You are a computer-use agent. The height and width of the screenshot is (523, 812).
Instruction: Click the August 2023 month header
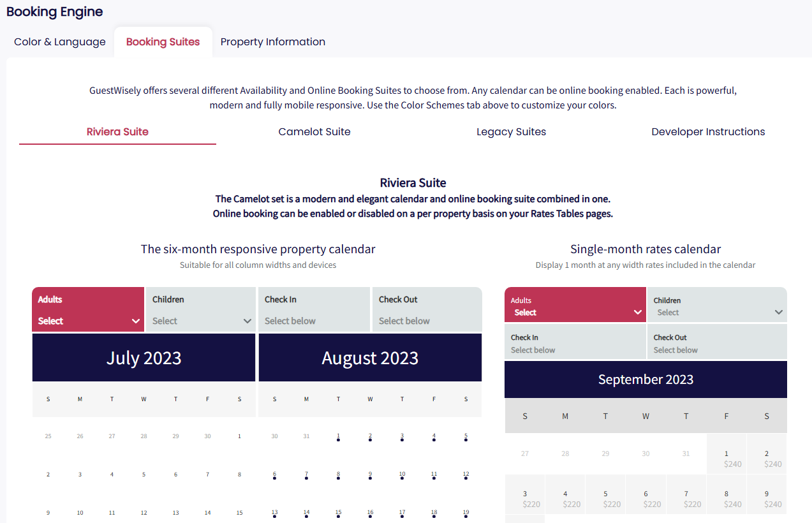pos(370,358)
